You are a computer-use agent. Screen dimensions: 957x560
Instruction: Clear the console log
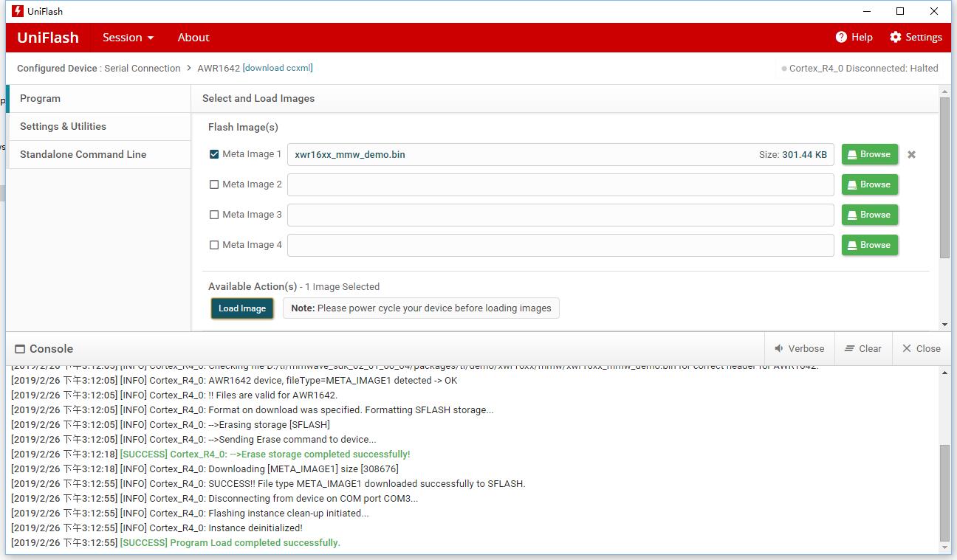point(863,348)
